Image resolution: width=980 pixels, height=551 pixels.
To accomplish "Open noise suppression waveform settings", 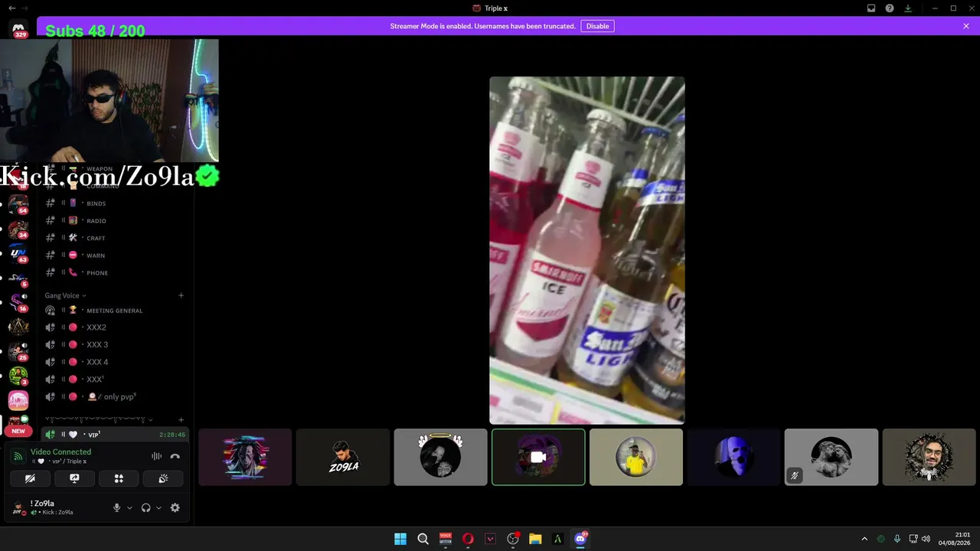I will 157,456.
